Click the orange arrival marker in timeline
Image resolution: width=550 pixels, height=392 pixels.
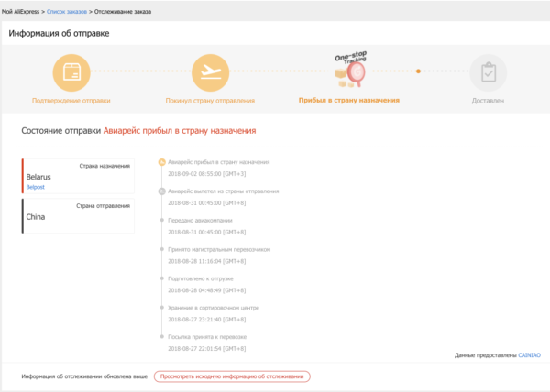click(x=161, y=162)
